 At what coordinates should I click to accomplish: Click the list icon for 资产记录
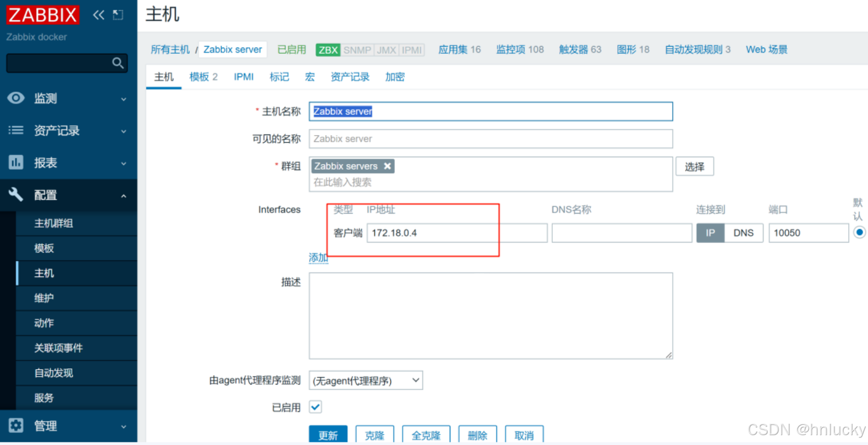16,130
